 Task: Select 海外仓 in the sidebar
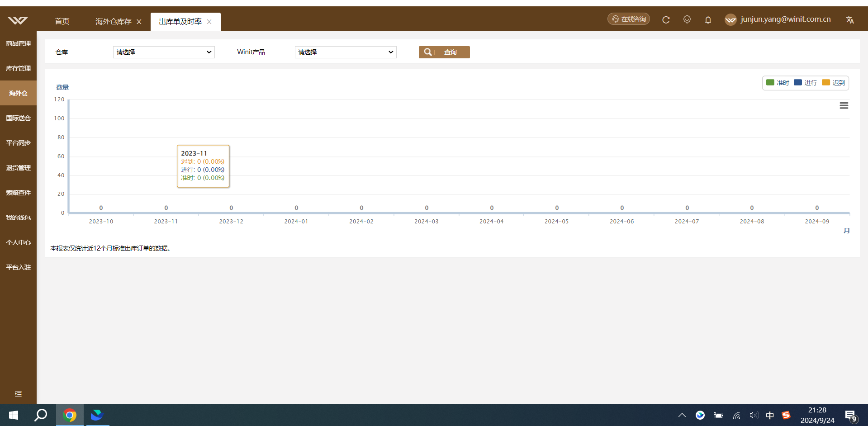click(18, 93)
